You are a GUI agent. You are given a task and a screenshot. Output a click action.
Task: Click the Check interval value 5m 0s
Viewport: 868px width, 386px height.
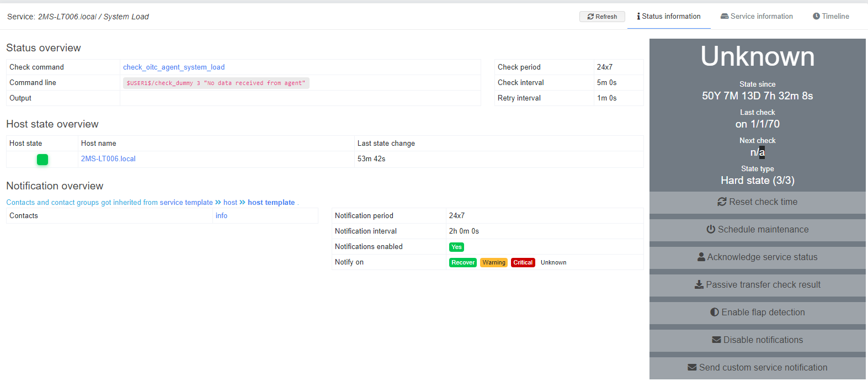(607, 83)
